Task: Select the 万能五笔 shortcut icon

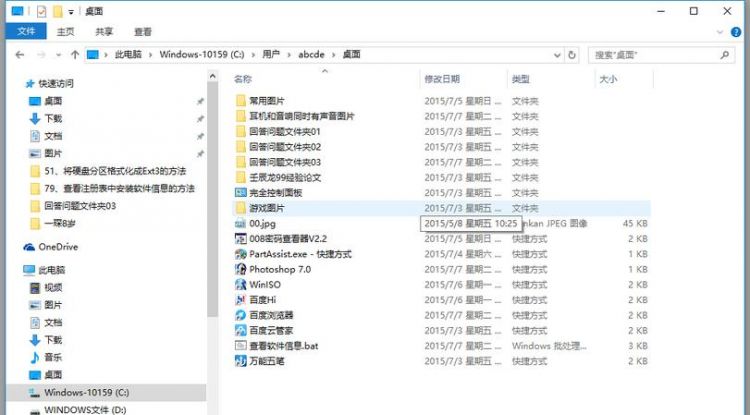Action: click(240, 361)
